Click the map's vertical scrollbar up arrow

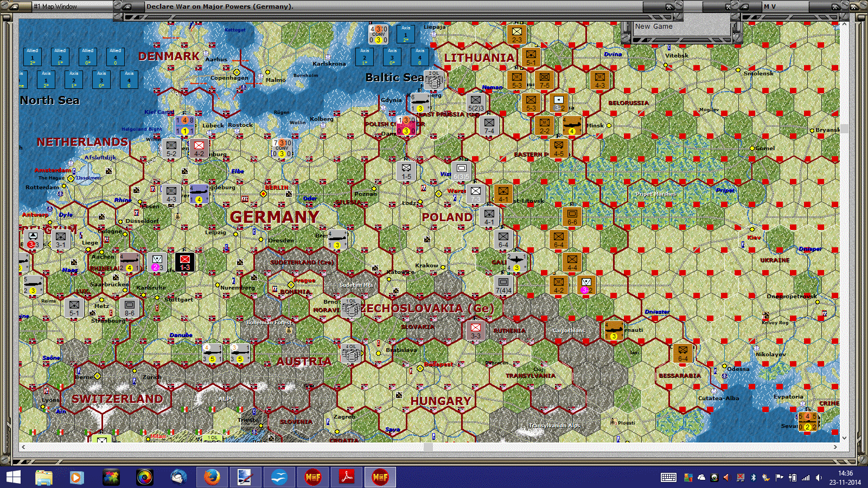point(844,24)
